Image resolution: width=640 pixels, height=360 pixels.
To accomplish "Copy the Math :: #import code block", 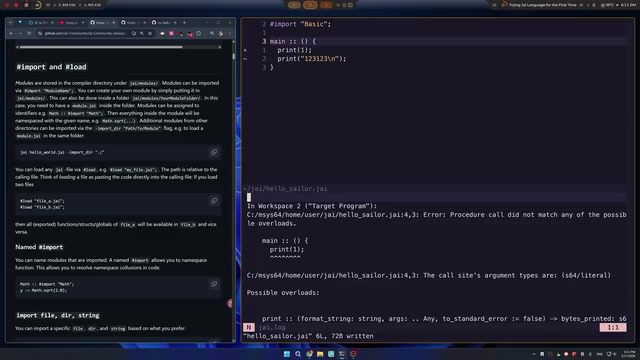I will [x=214, y=284].
